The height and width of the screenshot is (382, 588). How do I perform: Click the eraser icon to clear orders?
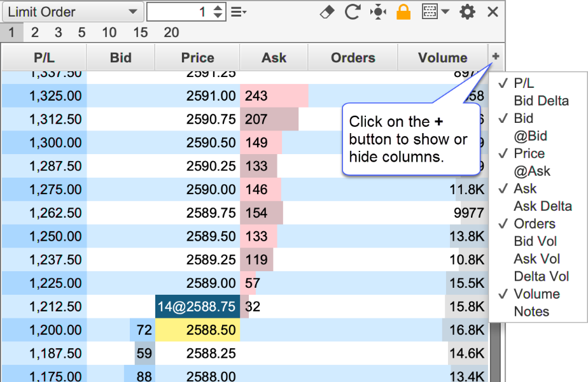click(x=326, y=12)
